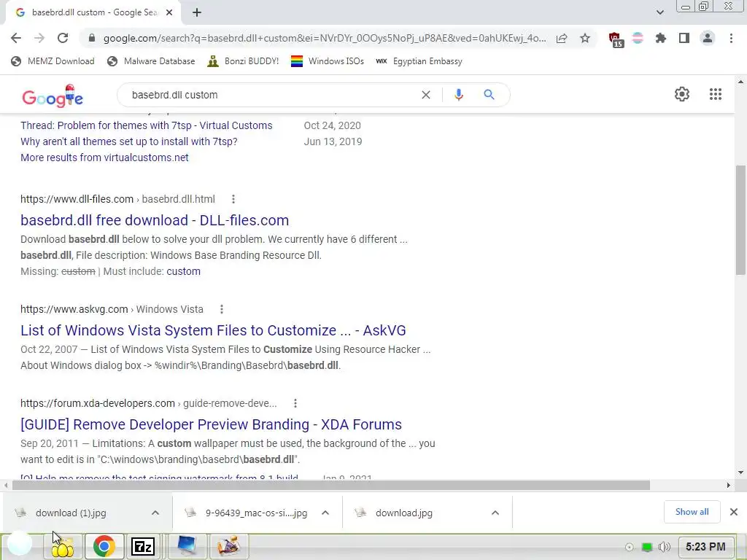Open the xda-developers result options menu

point(295,403)
